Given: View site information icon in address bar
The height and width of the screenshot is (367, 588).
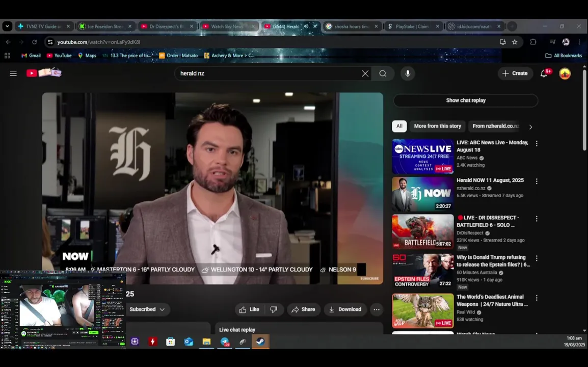Looking at the screenshot, I should tap(50, 42).
